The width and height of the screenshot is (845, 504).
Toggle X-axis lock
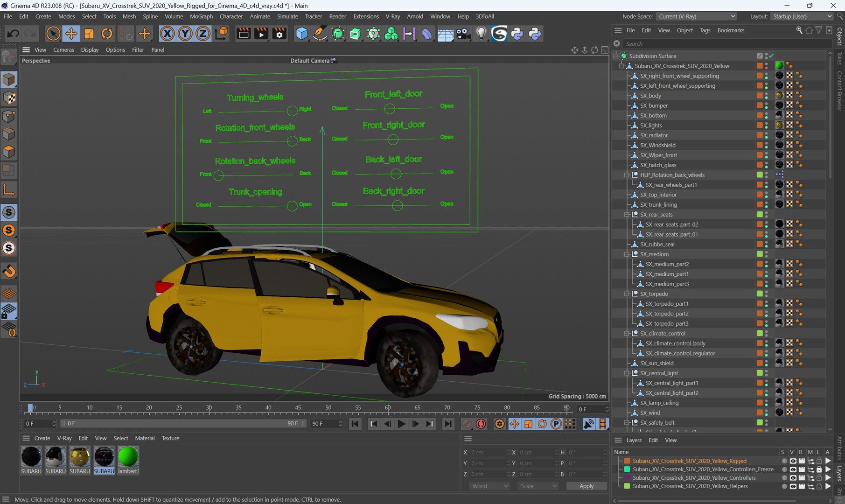[167, 34]
